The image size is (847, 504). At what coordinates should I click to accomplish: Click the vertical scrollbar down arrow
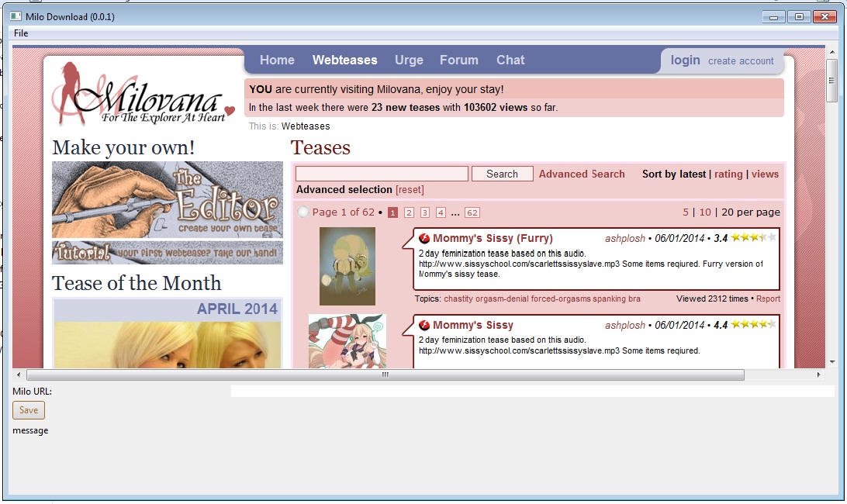pos(831,362)
